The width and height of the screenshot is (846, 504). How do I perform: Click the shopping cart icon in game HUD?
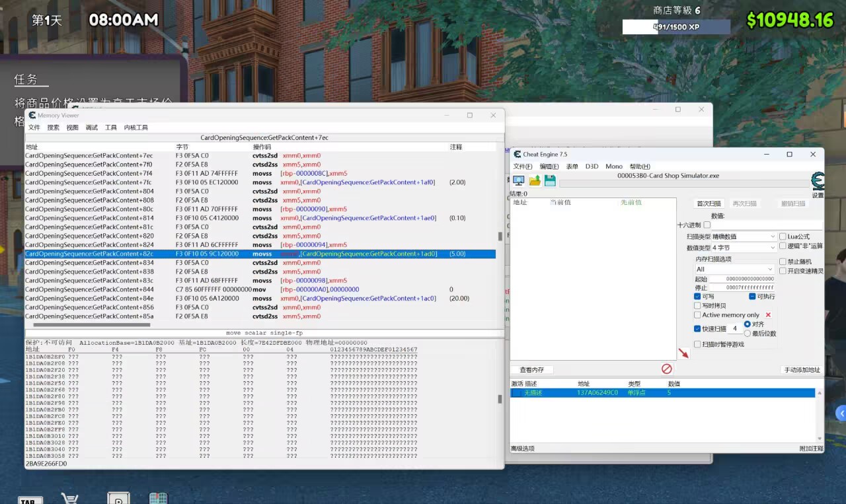[x=69, y=498]
